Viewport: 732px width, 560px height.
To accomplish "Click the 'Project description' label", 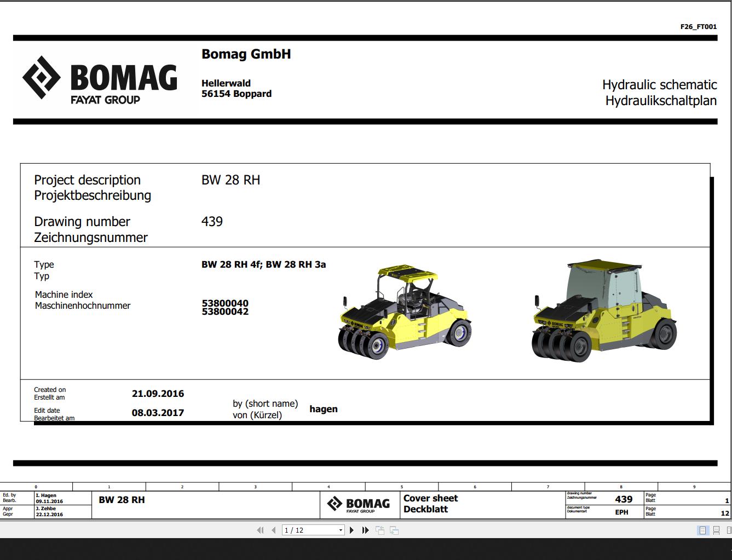I will (87, 180).
